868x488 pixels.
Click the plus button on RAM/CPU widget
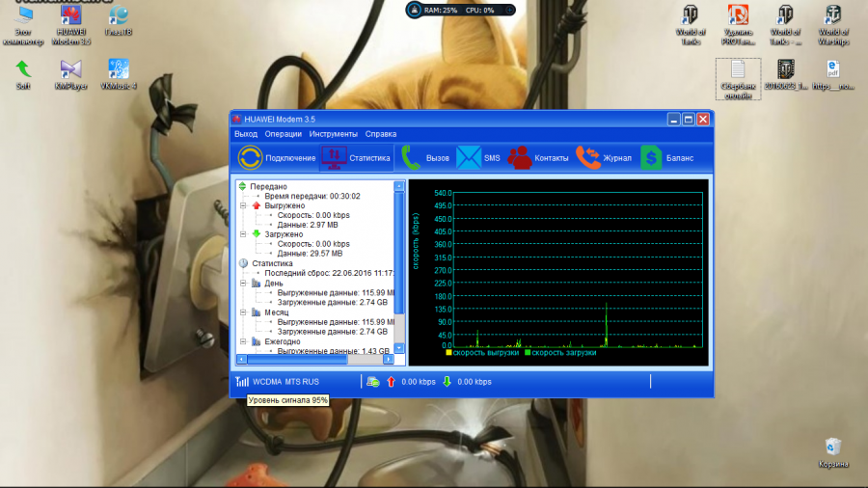pyautogui.click(x=509, y=10)
